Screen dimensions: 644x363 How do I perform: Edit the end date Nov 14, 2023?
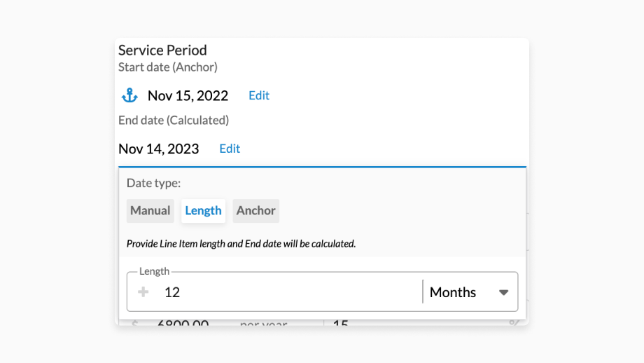230,149
